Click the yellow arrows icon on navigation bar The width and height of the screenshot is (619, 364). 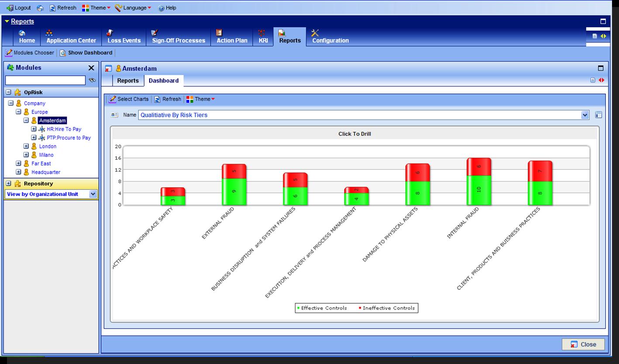click(603, 36)
